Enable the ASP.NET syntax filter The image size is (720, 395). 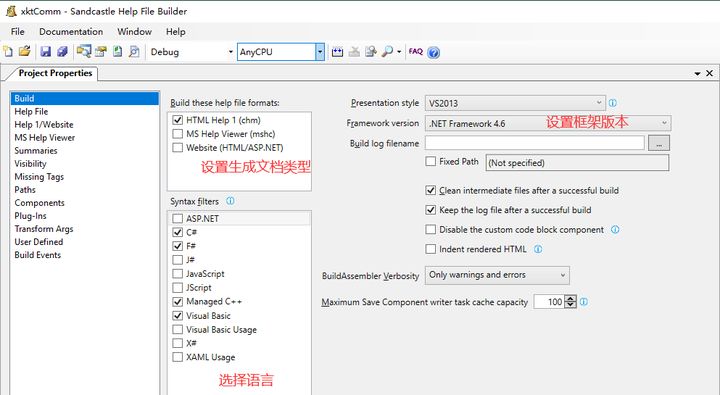(178, 218)
